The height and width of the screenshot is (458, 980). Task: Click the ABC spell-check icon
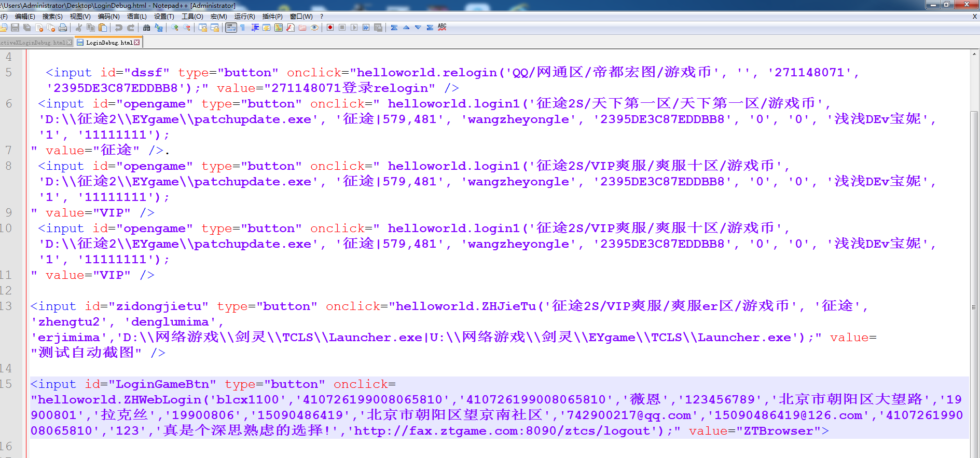coord(442,27)
